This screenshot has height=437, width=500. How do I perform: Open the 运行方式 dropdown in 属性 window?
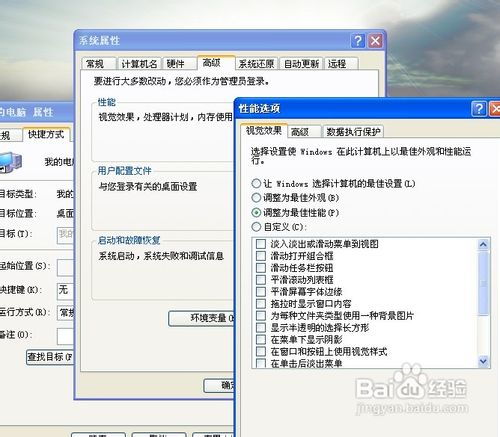pyautogui.click(x=65, y=313)
